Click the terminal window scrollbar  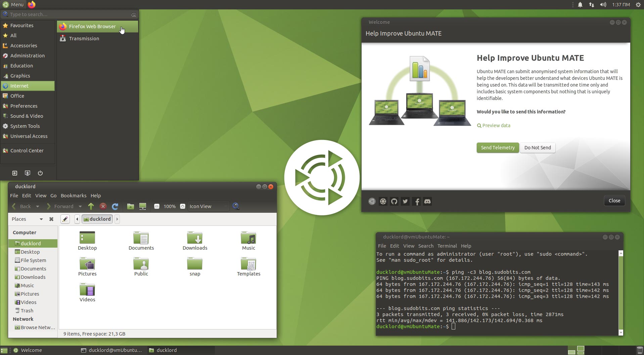coord(621,292)
